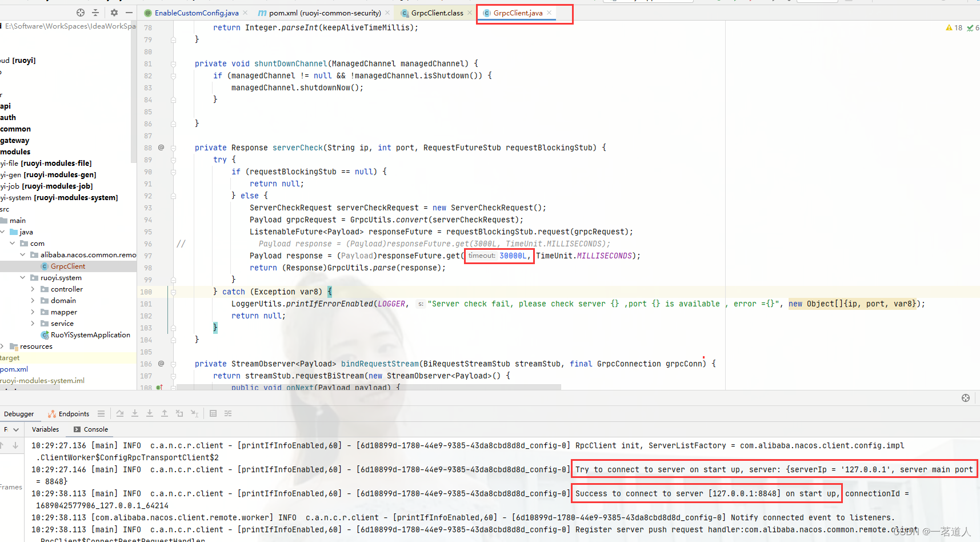Select the target folder in project tree

(10, 358)
